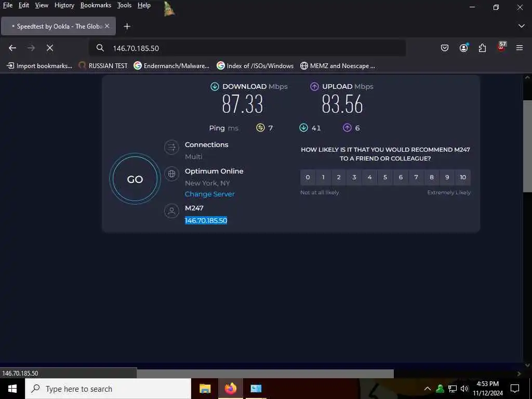Stop loading the page
This screenshot has height=399, width=532.
[x=50, y=48]
